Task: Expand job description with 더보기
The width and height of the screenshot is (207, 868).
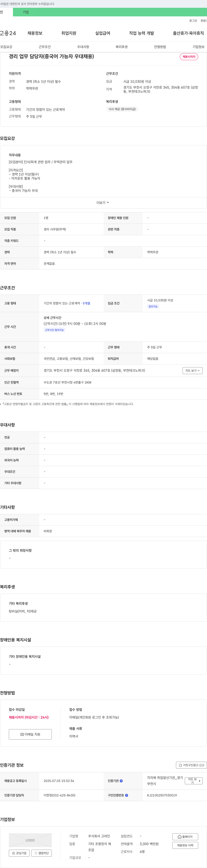Action: click(103, 202)
